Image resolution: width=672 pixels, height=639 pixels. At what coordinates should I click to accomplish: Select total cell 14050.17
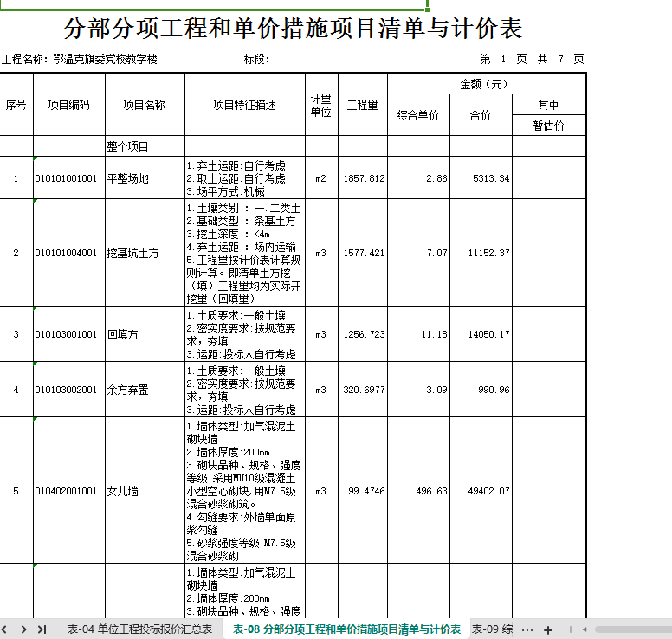481,334
